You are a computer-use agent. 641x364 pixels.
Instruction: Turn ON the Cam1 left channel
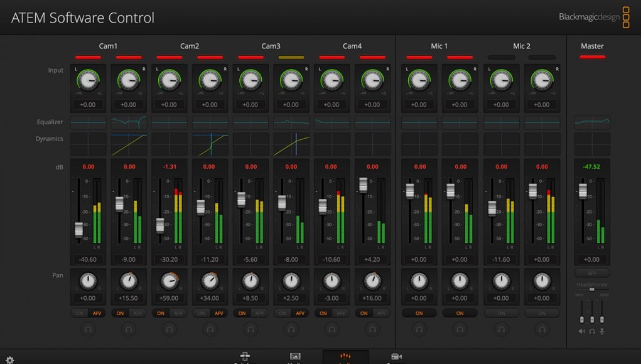[80, 313]
